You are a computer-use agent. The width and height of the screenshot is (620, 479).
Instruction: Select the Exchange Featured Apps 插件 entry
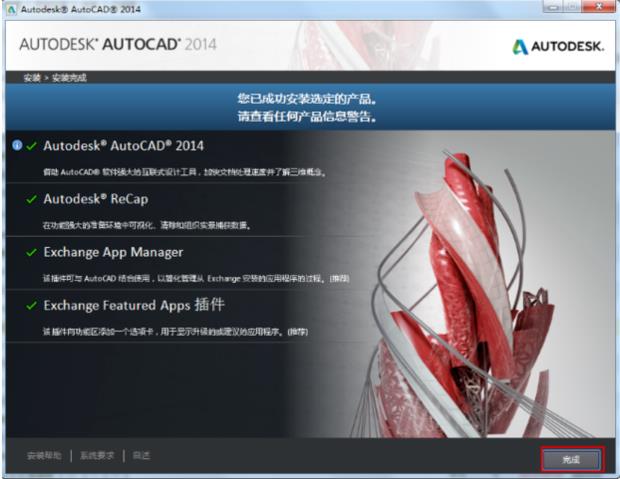tap(134, 305)
